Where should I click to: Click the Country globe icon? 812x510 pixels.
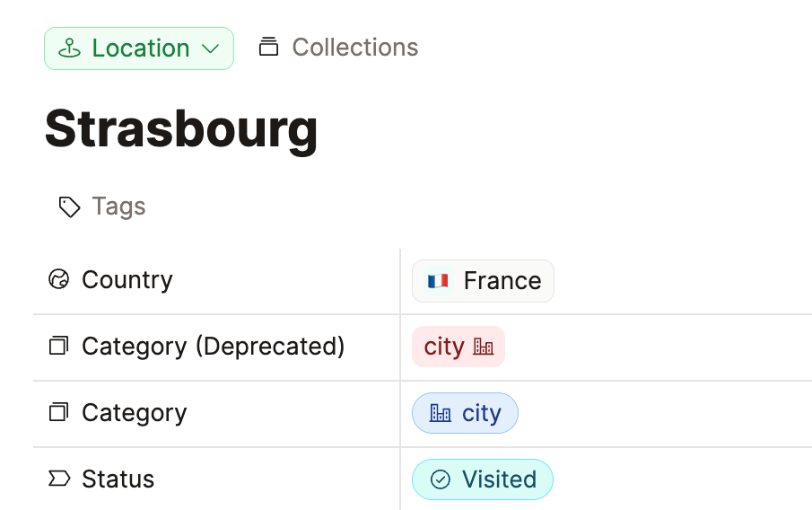point(58,280)
